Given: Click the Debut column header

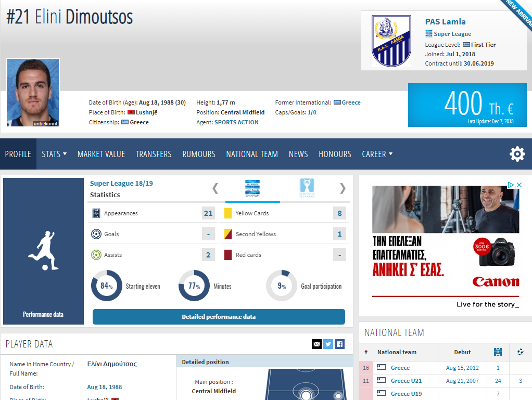Looking at the screenshot, I should [x=462, y=352].
